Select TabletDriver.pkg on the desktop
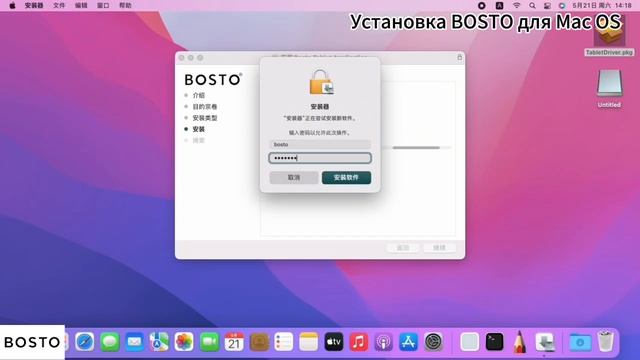The width and height of the screenshot is (640, 360). (609, 38)
